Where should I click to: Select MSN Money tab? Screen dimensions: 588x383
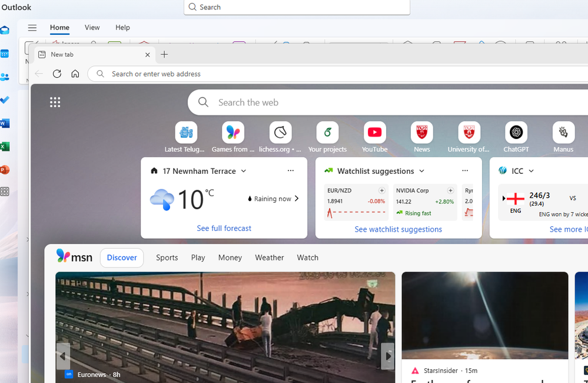tap(230, 257)
